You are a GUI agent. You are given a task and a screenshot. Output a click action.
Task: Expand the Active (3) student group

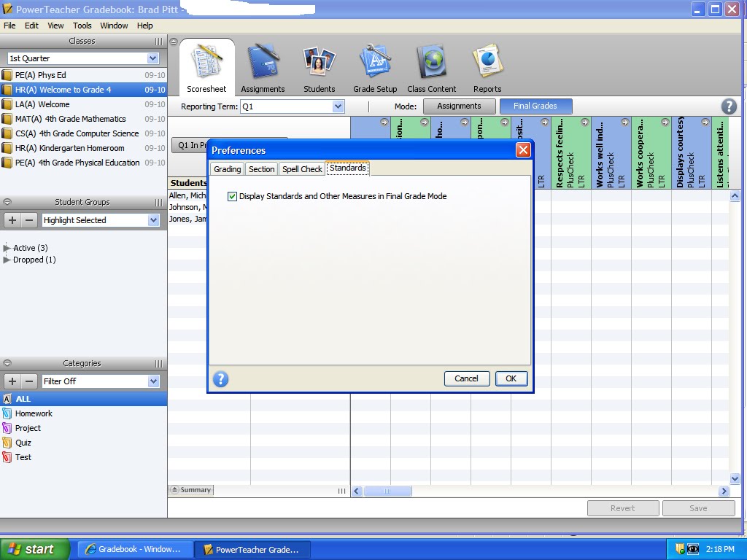point(6,248)
